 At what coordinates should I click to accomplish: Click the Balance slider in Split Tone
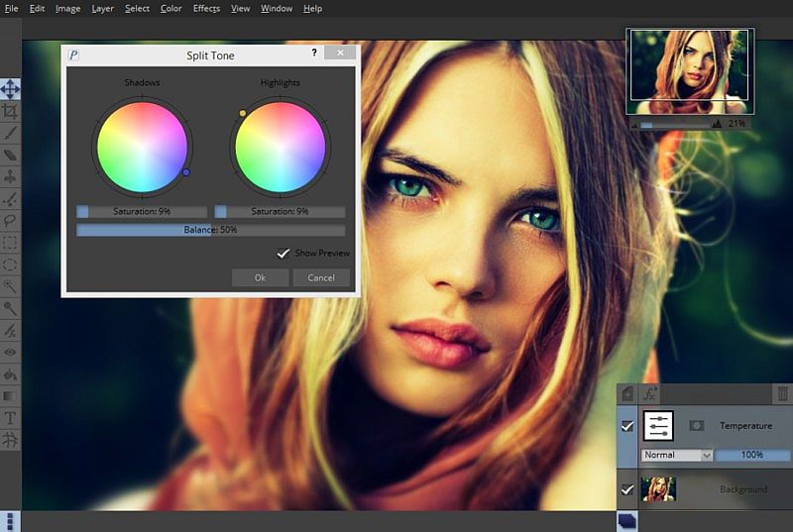[210, 230]
